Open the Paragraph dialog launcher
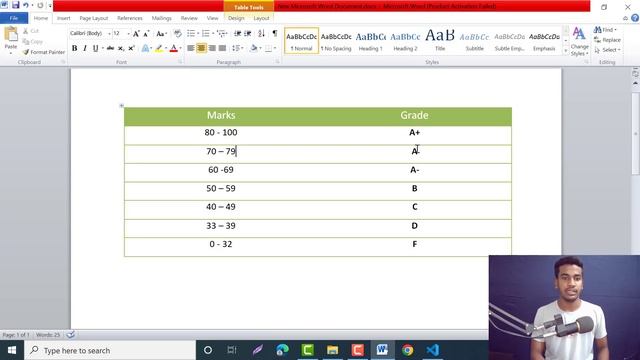 pyautogui.click(x=277, y=62)
